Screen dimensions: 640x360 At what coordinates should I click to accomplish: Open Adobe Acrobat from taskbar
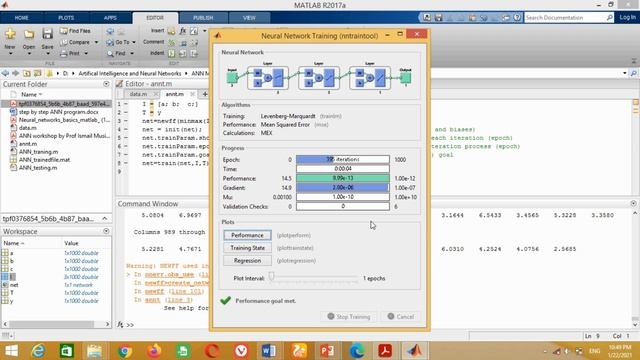click(x=385, y=351)
